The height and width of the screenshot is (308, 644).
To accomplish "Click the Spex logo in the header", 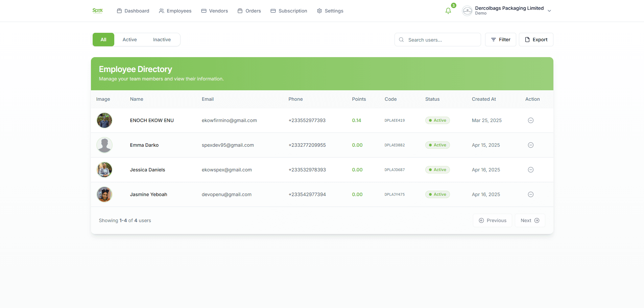I will point(98,11).
